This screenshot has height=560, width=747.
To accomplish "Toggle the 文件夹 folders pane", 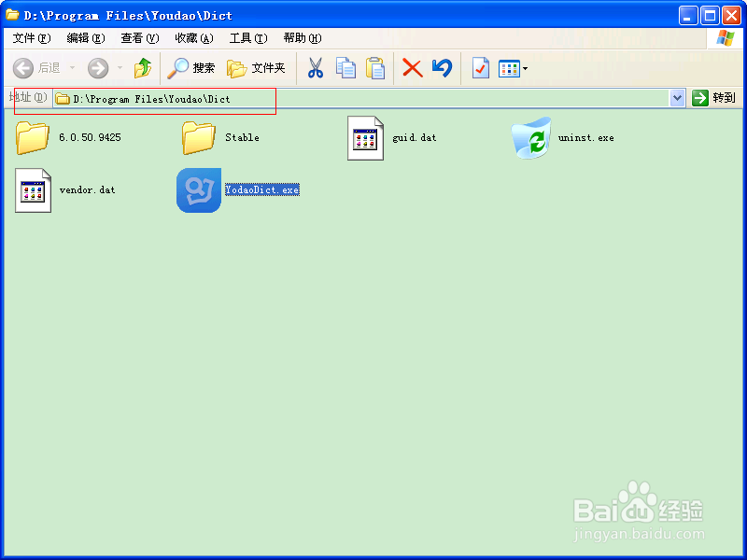I will point(256,68).
